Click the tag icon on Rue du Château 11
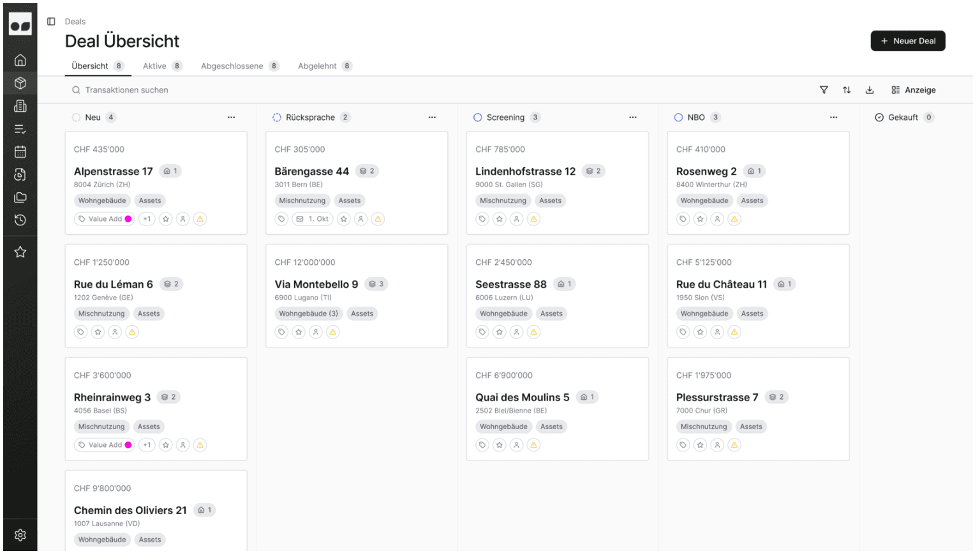 (x=683, y=332)
